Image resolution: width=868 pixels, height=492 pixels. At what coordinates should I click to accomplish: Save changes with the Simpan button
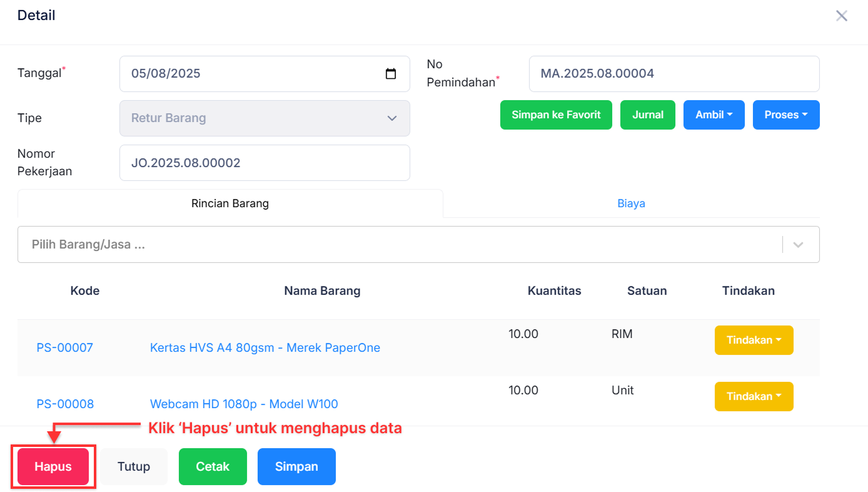[x=296, y=466]
